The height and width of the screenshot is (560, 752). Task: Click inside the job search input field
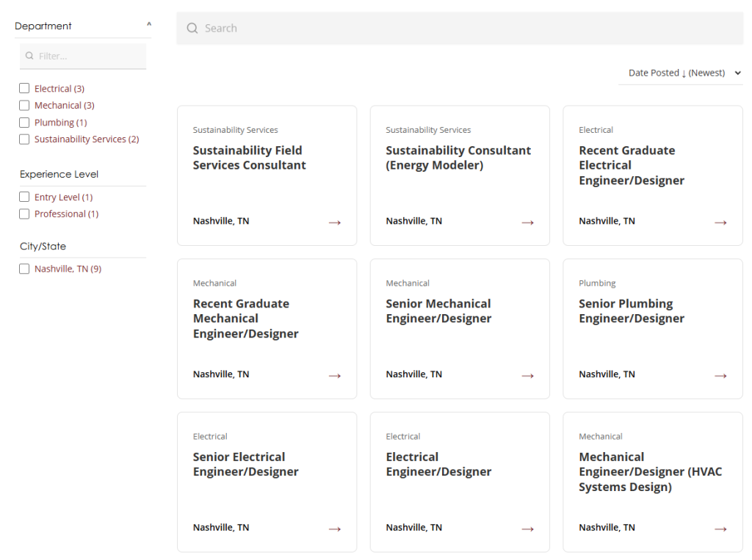tap(367, 28)
